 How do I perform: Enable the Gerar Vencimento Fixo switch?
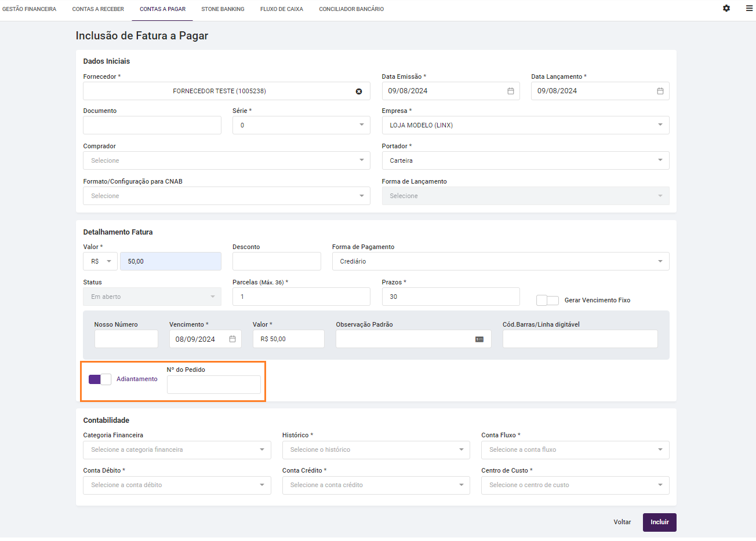[x=547, y=300]
